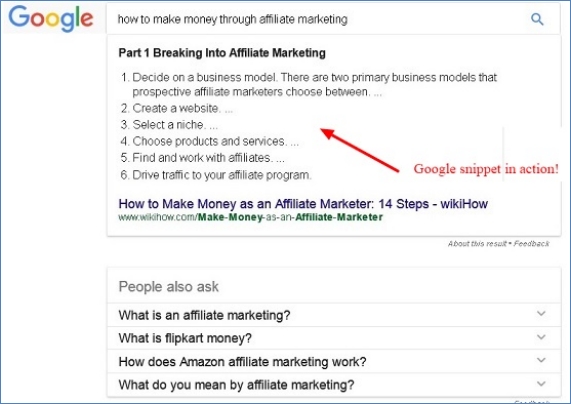The height and width of the screenshot is (404, 571).
Task: Expand 'What do you mean by affiliate marketing?' question
Action: coord(334,385)
